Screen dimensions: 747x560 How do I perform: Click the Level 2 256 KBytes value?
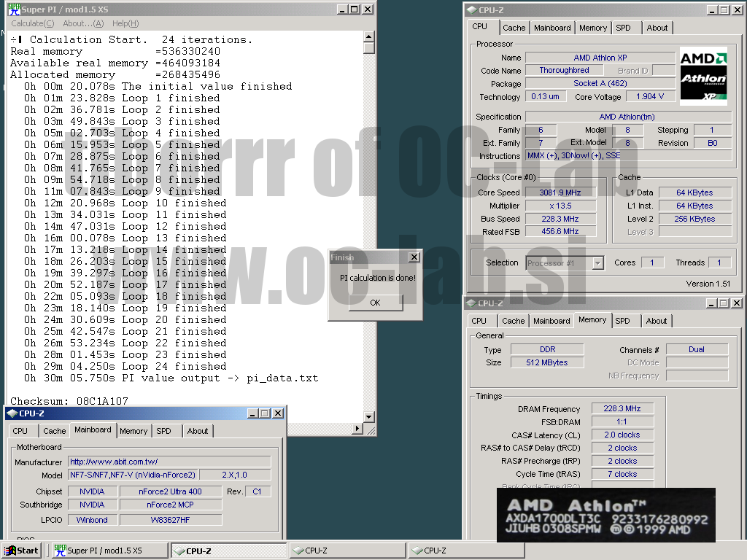click(695, 219)
